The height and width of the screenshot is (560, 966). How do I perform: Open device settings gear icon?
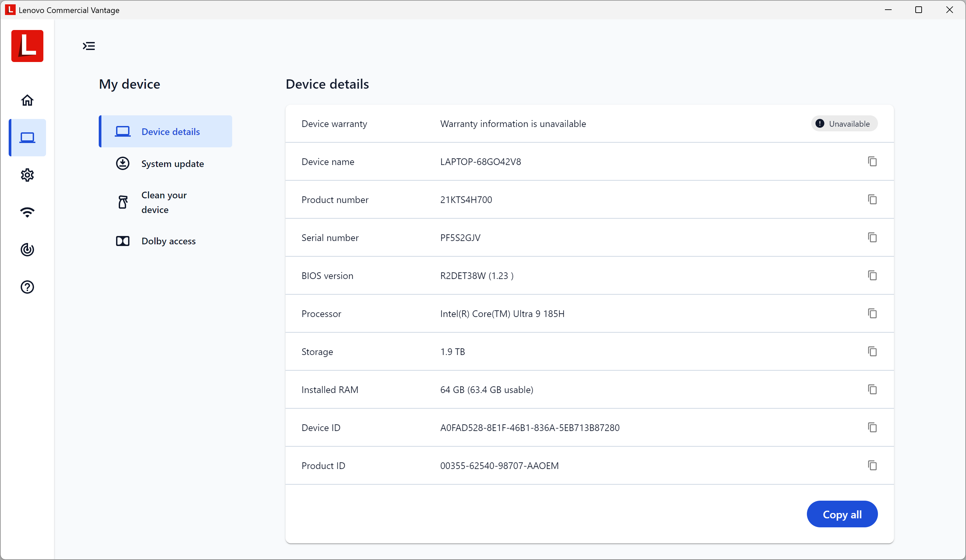click(27, 175)
